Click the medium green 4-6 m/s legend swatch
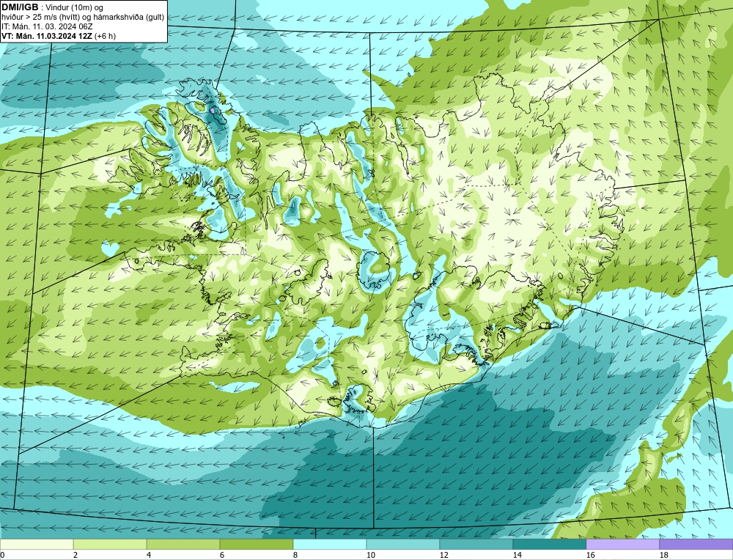This screenshot has height=560, width=733. (x=183, y=545)
